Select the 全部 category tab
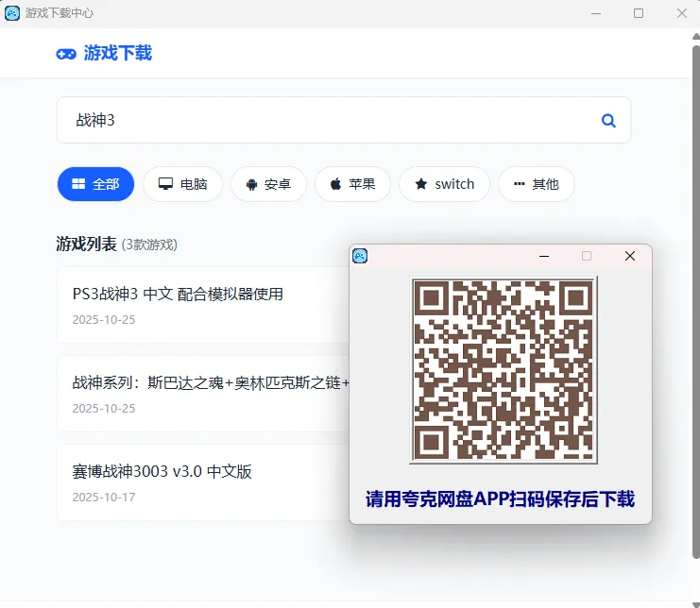 (95, 184)
